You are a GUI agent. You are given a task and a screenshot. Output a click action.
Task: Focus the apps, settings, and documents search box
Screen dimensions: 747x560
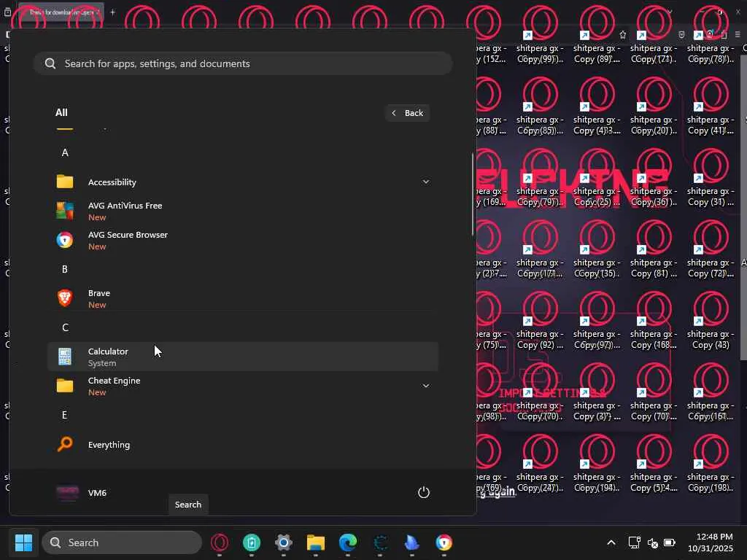pyautogui.click(x=242, y=63)
